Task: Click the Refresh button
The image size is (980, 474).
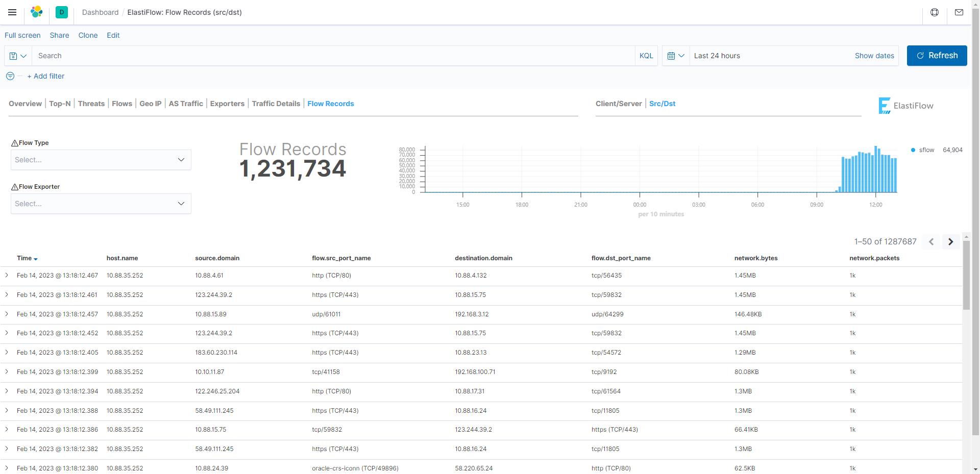Action: (937, 56)
